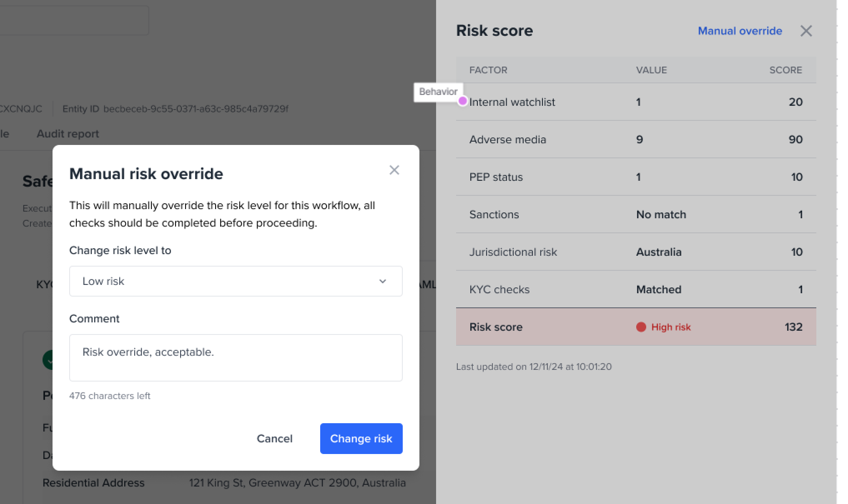
Task: Close the Manual risk override dialog
Action: pyautogui.click(x=394, y=170)
